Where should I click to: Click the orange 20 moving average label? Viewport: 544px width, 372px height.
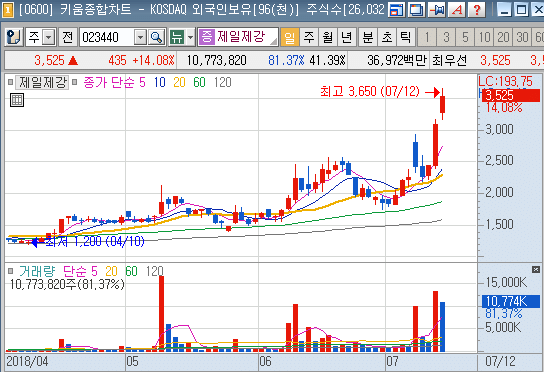pyautogui.click(x=179, y=82)
